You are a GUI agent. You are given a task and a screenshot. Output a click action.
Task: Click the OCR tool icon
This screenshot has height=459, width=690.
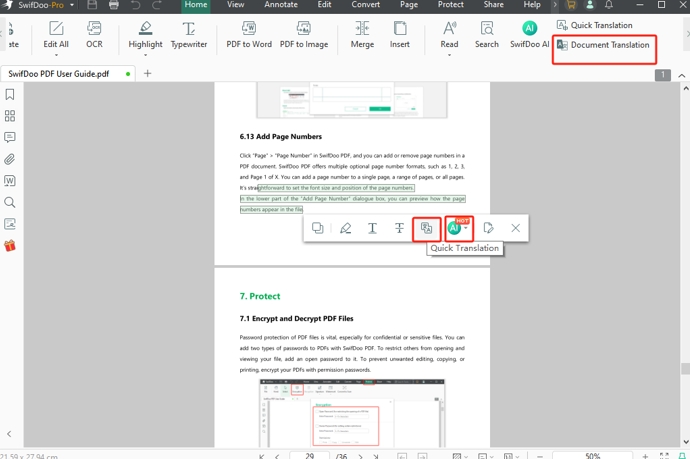coord(94,29)
